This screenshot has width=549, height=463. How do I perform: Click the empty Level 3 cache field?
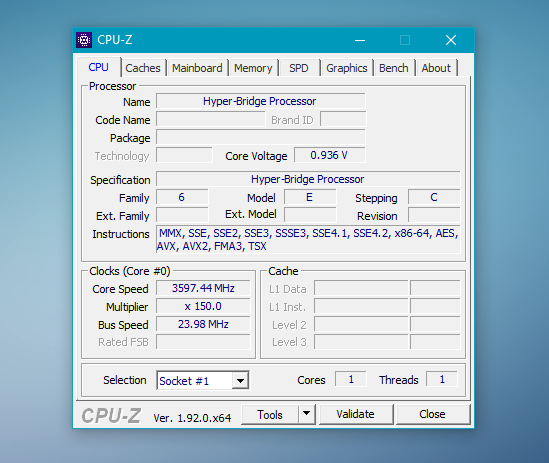tap(361, 342)
